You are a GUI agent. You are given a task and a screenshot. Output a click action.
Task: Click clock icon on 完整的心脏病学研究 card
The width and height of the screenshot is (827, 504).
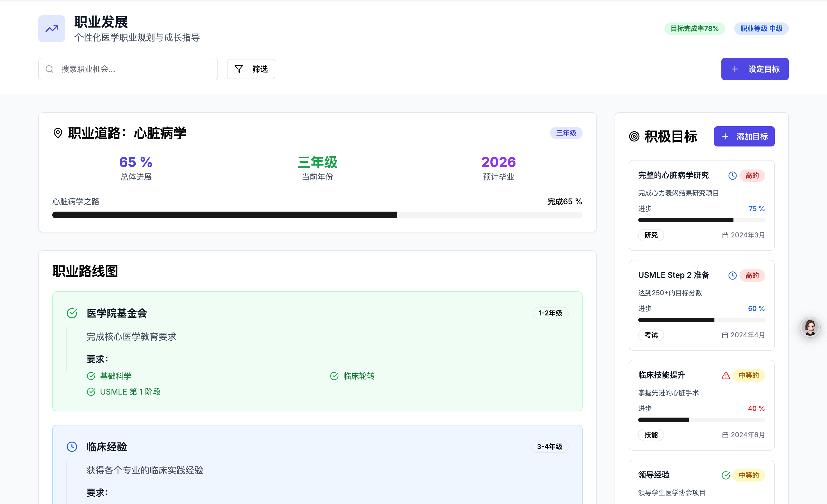point(732,176)
